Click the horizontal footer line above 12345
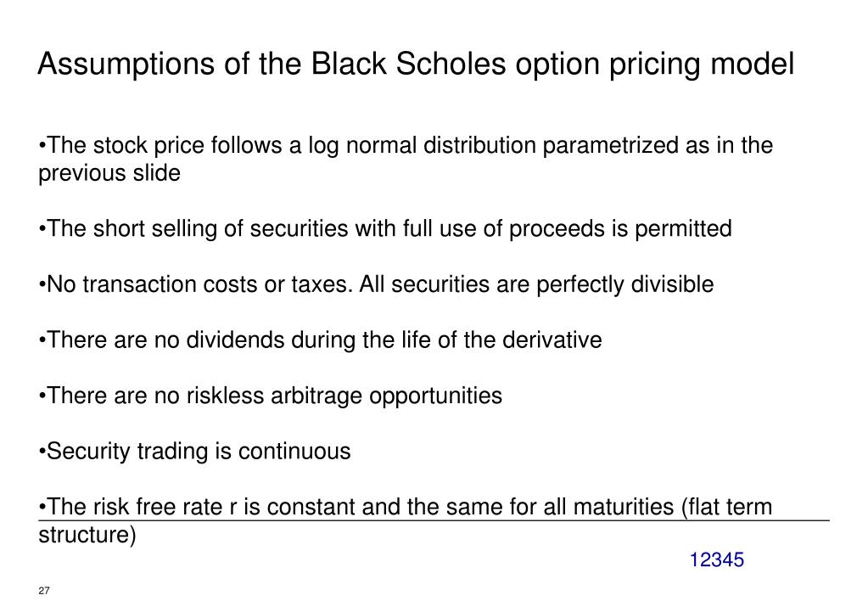 pyautogui.click(x=434, y=520)
